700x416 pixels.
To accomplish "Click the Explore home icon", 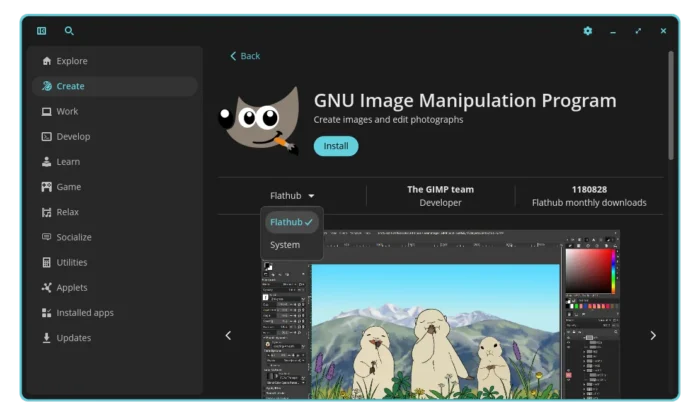I will tap(46, 61).
